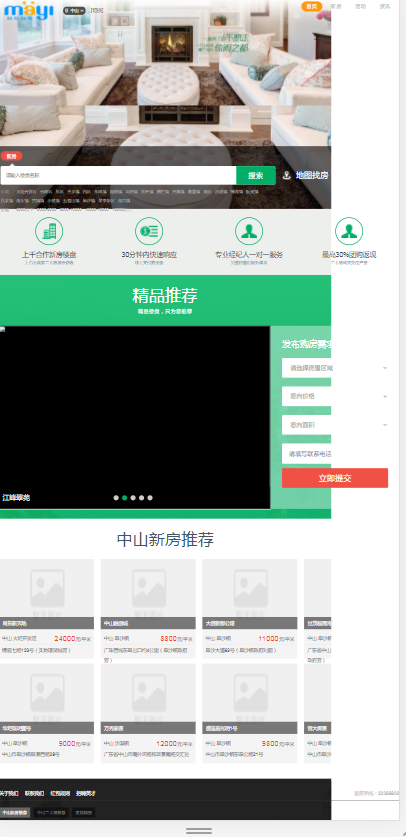Click the 专业经纪人一对一服务 label
Image resolution: width=406 pixels, height=837 pixels.
click(249, 255)
